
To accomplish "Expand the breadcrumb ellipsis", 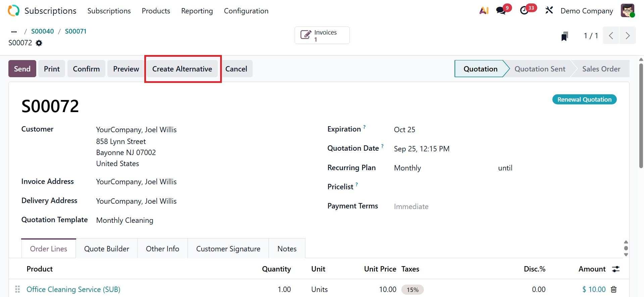I will (14, 32).
